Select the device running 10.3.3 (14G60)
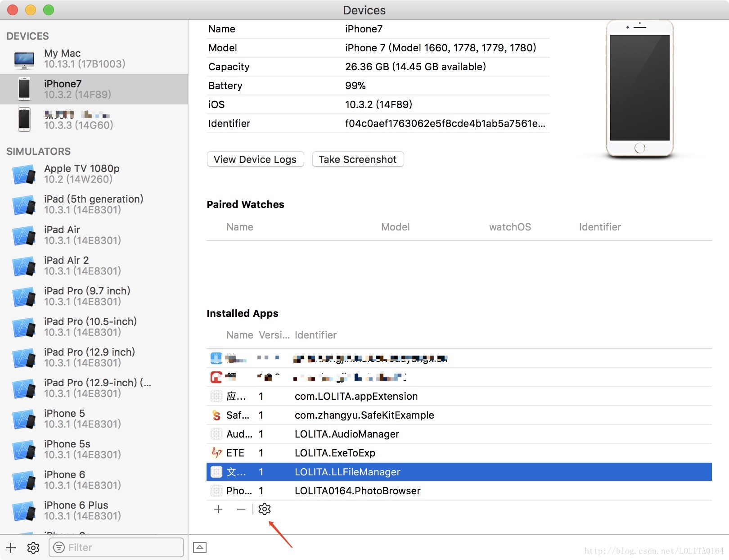The height and width of the screenshot is (560, 729). click(x=94, y=120)
